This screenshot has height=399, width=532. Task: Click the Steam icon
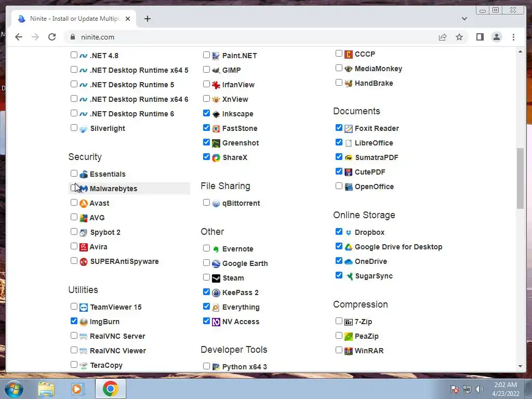[216, 278]
